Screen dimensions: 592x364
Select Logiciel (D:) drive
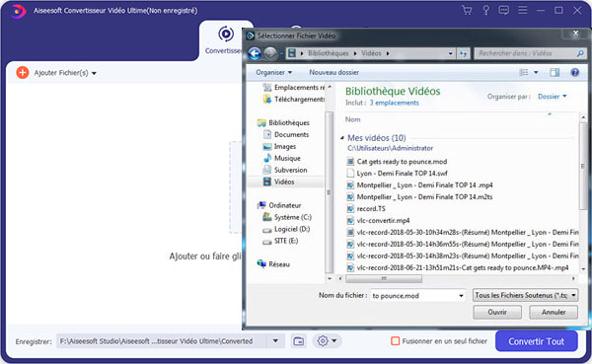[x=286, y=229]
